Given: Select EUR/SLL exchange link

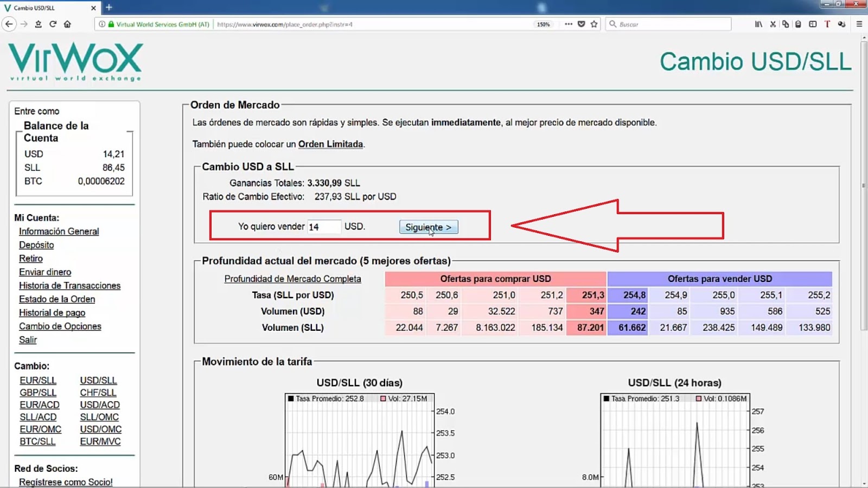Looking at the screenshot, I should click(x=38, y=381).
